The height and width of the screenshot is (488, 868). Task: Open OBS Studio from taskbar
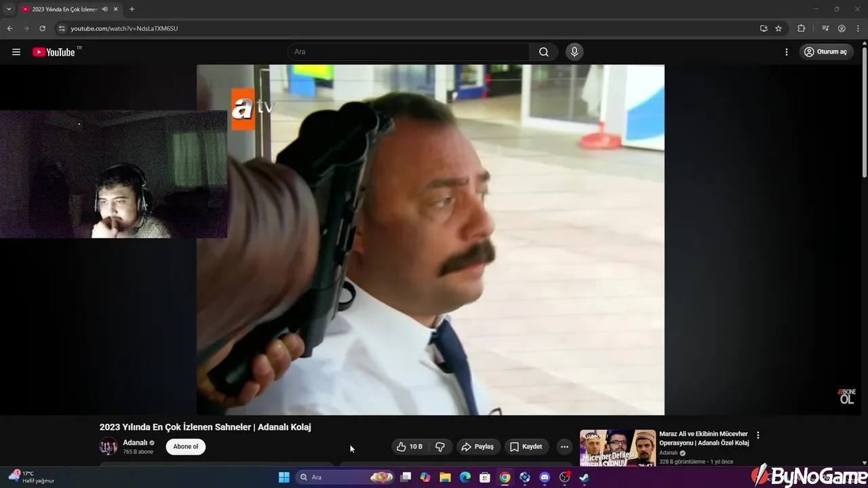564,477
